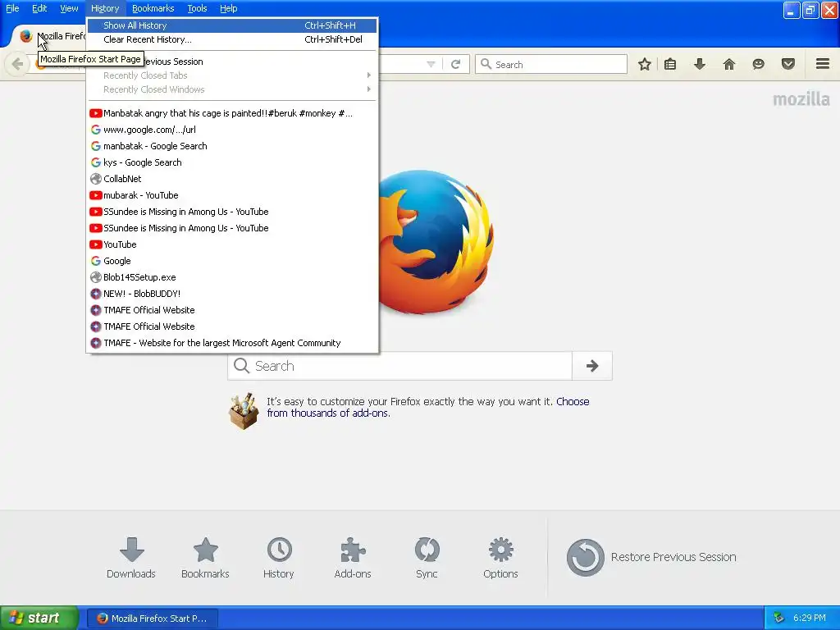
Task: Open manbatak - Google Search history entry
Action: click(232, 146)
